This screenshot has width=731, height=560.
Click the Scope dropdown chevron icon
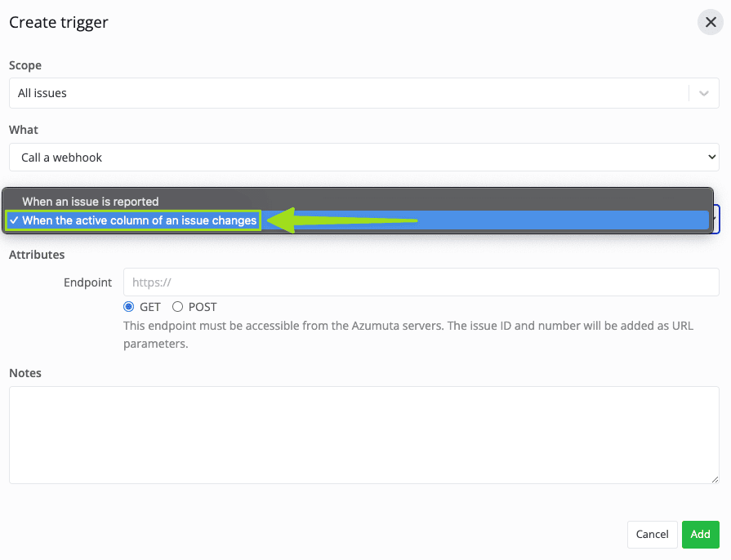[703, 92]
